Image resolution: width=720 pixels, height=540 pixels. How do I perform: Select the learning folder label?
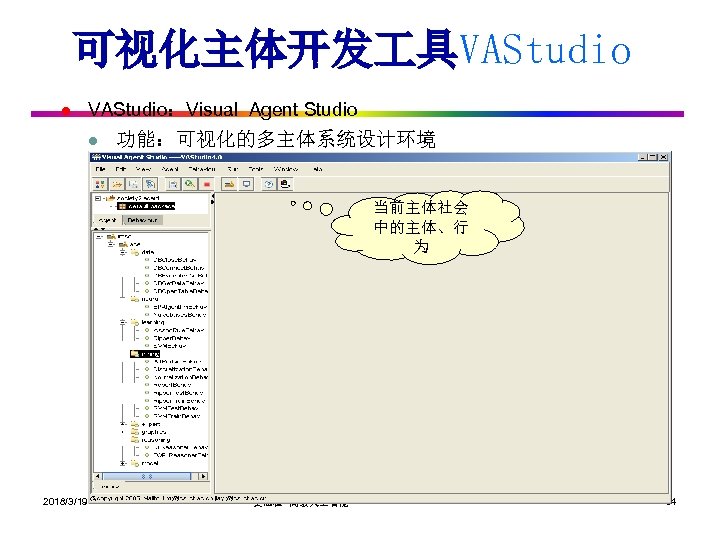pyautogui.click(x=153, y=322)
